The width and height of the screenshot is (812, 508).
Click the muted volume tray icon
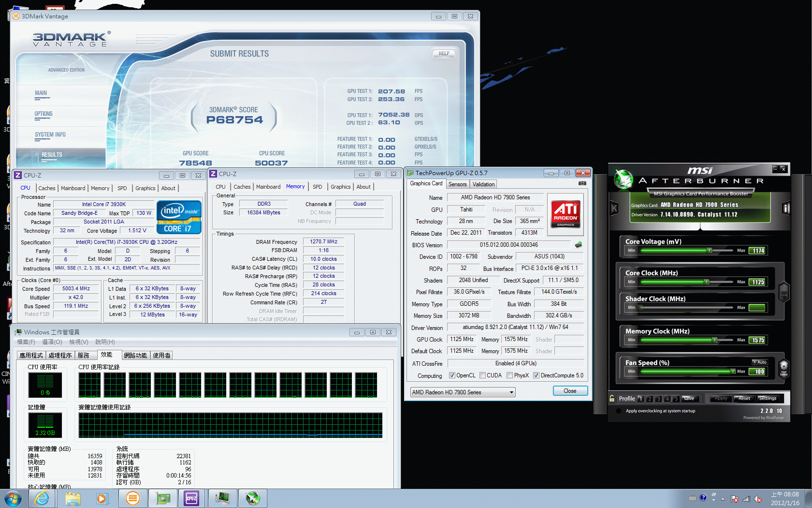(x=758, y=499)
